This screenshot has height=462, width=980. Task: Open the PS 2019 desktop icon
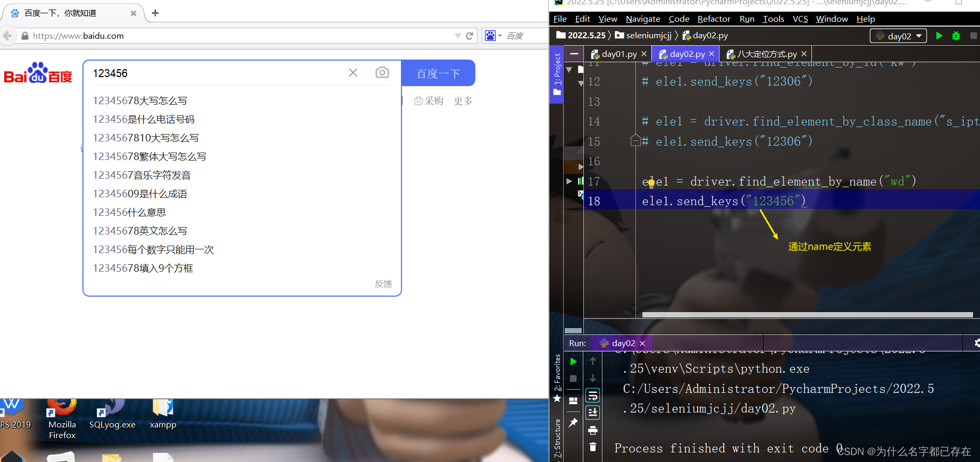pyautogui.click(x=15, y=415)
